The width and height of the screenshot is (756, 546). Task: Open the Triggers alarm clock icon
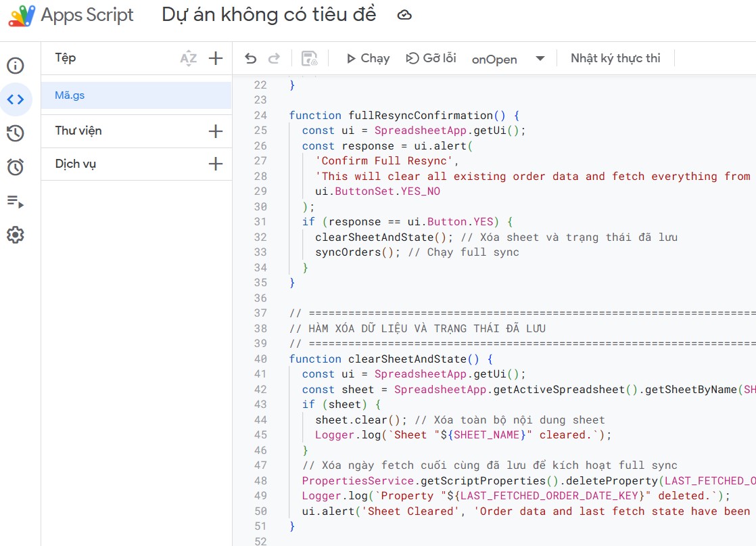[16, 167]
